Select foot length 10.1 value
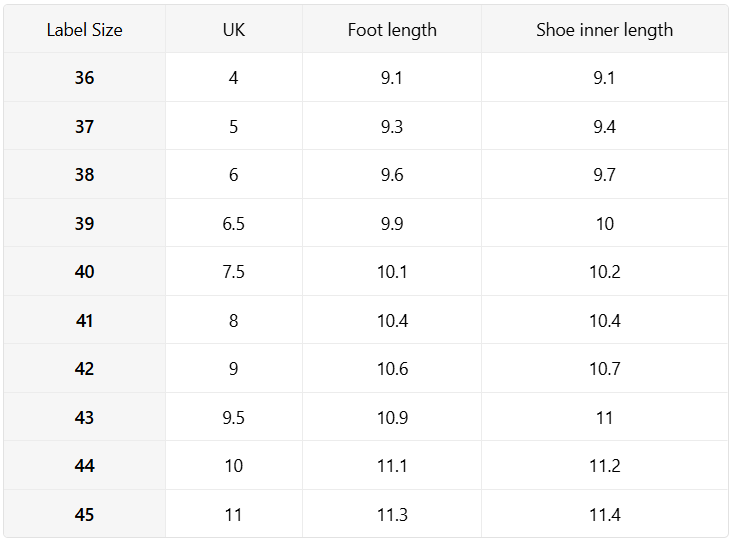This screenshot has height=542, width=732. point(392,272)
